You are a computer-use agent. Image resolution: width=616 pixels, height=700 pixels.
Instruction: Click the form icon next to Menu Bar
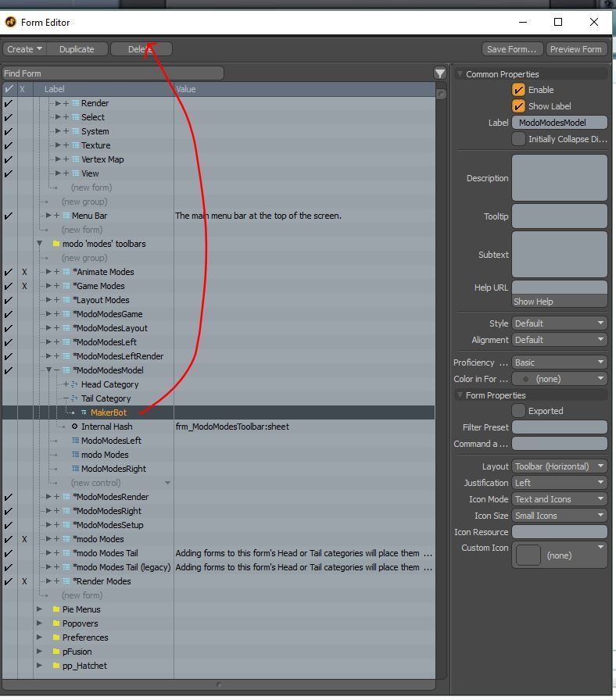pyautogui.click(x=66, y=216)
